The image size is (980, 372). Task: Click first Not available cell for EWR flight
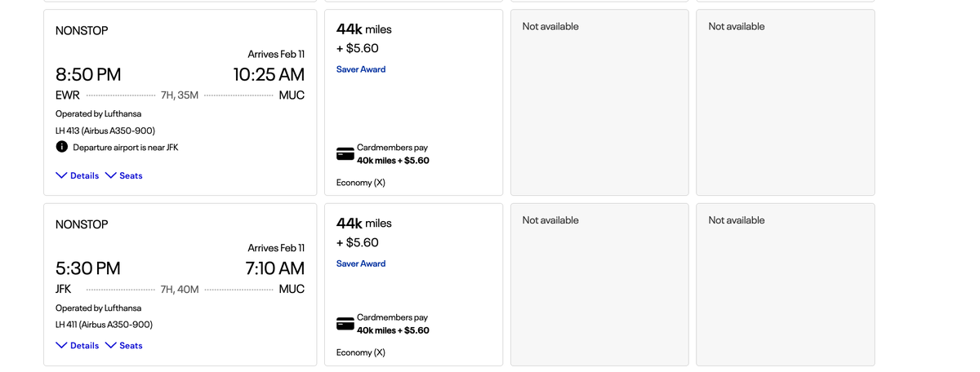click(599, 102)
